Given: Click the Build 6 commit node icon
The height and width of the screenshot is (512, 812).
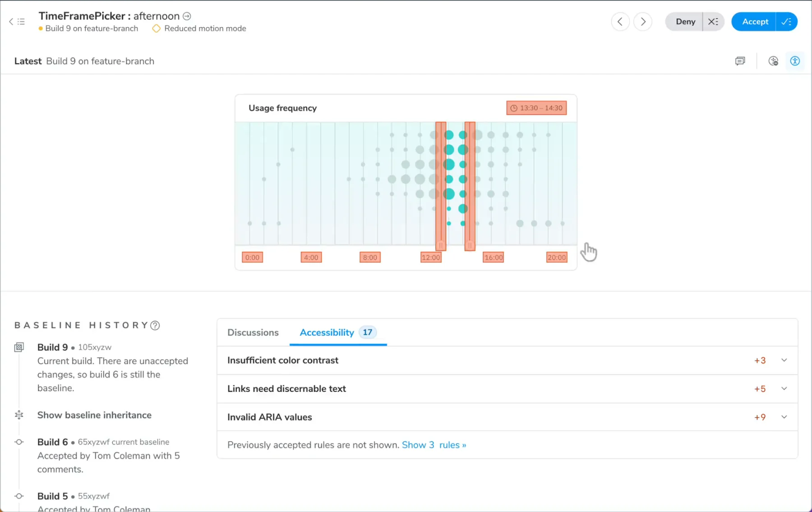Looking at the screenshot, I should click(19, 442).
